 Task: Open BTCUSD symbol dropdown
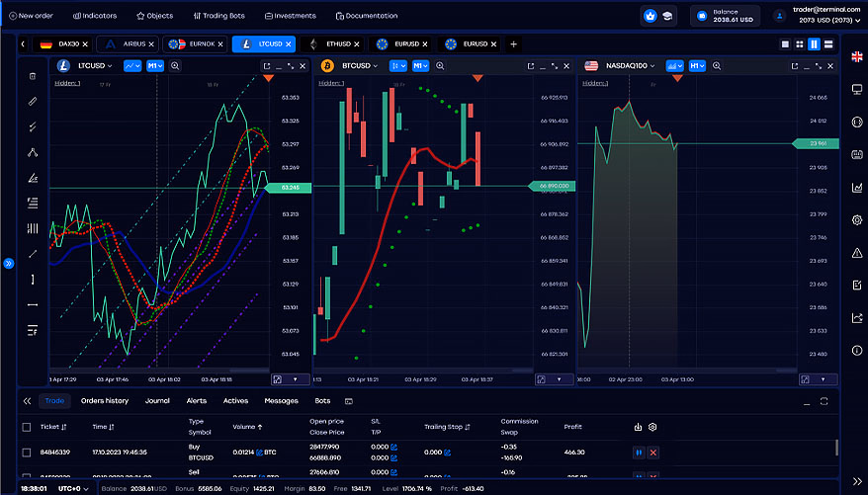tap(359, 65)
